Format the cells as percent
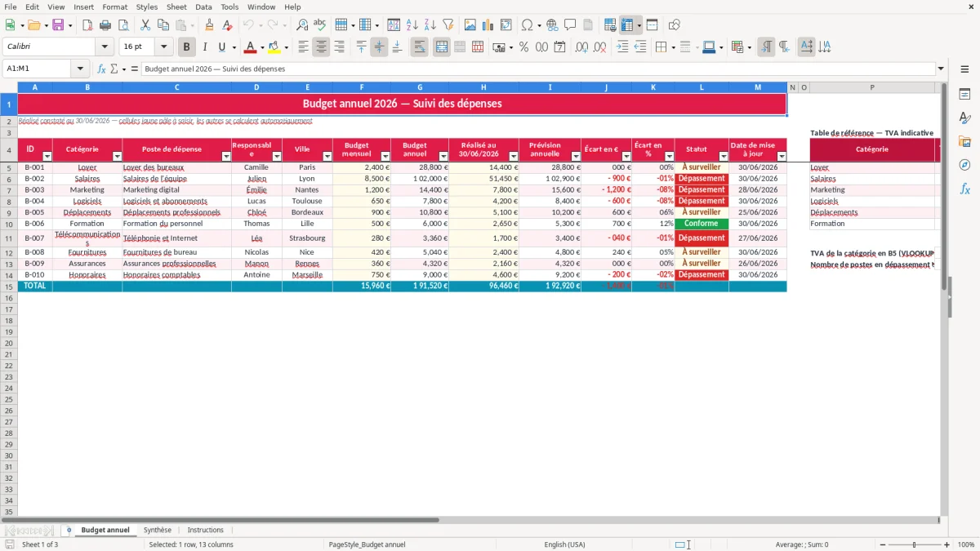 [523, 47]
